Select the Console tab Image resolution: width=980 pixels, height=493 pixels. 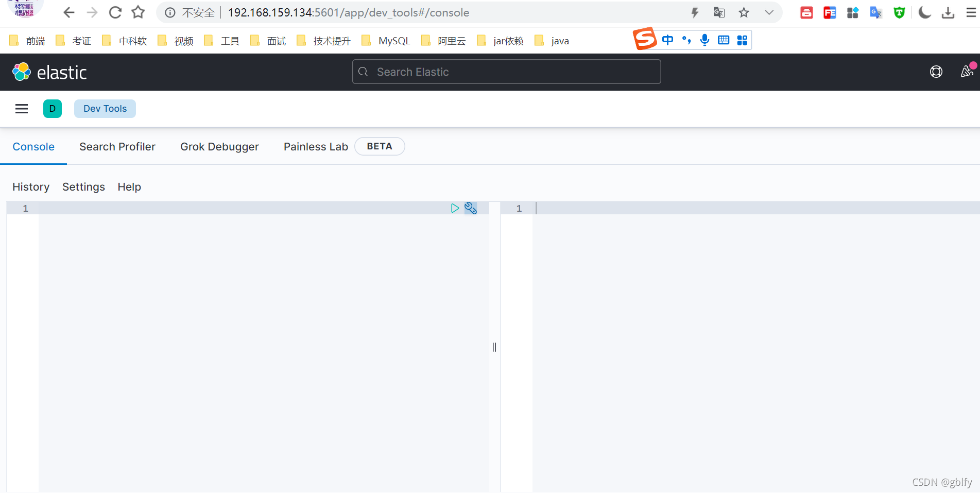[x=33, y=147]
